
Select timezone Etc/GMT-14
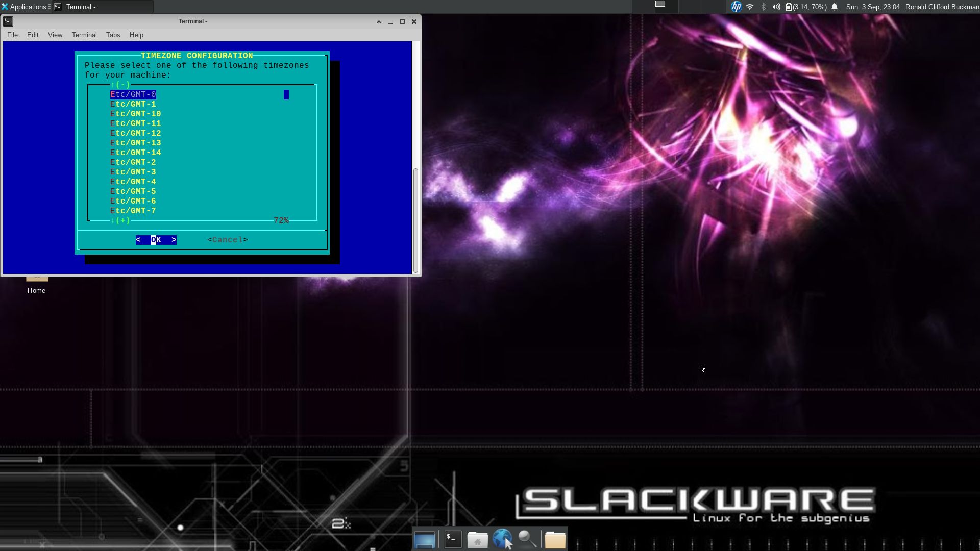click(x=136, y=153)
